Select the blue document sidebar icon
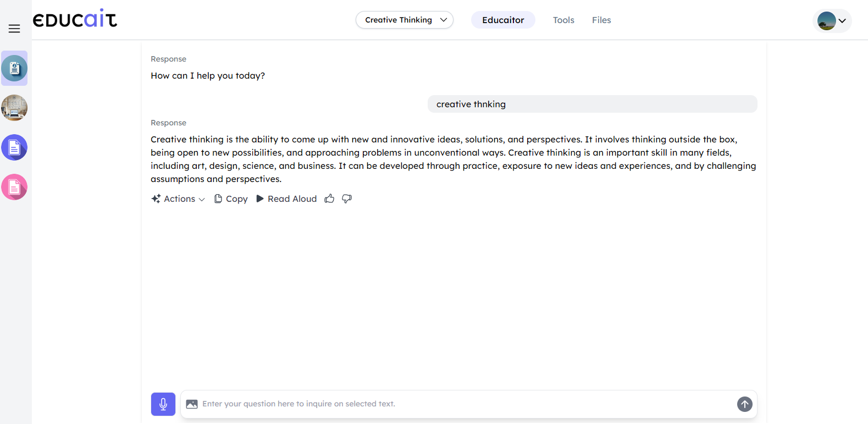This screenshot has width=868, height=424. pyautogui.click(x=14, y=147)
